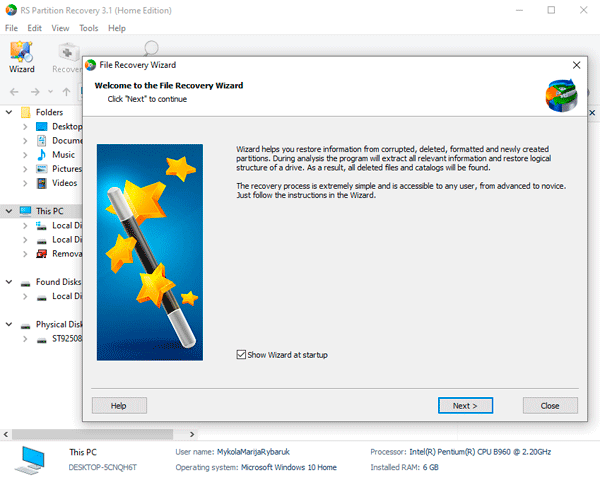Click the Physical Disks drive icon
600x480 pixels.
(x=25, y=326)
